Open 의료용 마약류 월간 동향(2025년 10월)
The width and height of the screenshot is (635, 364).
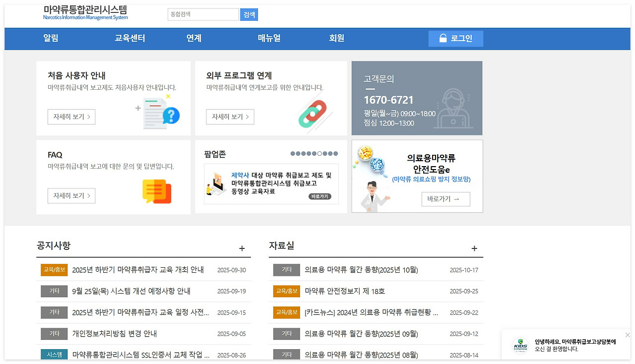[361, 270]
